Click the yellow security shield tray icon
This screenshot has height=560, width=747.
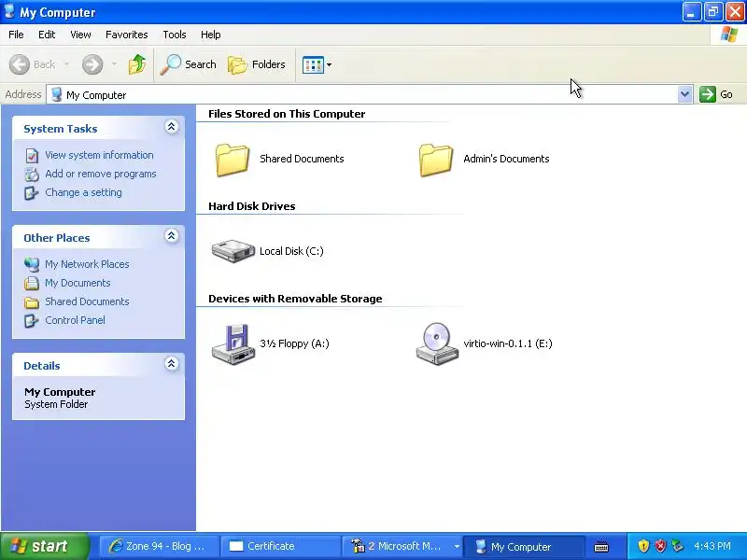click(643, 546)
